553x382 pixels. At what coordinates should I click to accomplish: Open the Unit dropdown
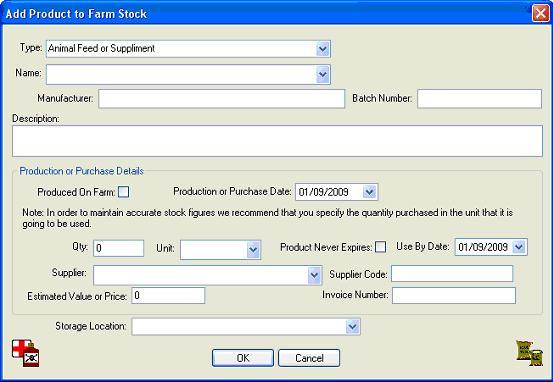click(x=253, y=250)
